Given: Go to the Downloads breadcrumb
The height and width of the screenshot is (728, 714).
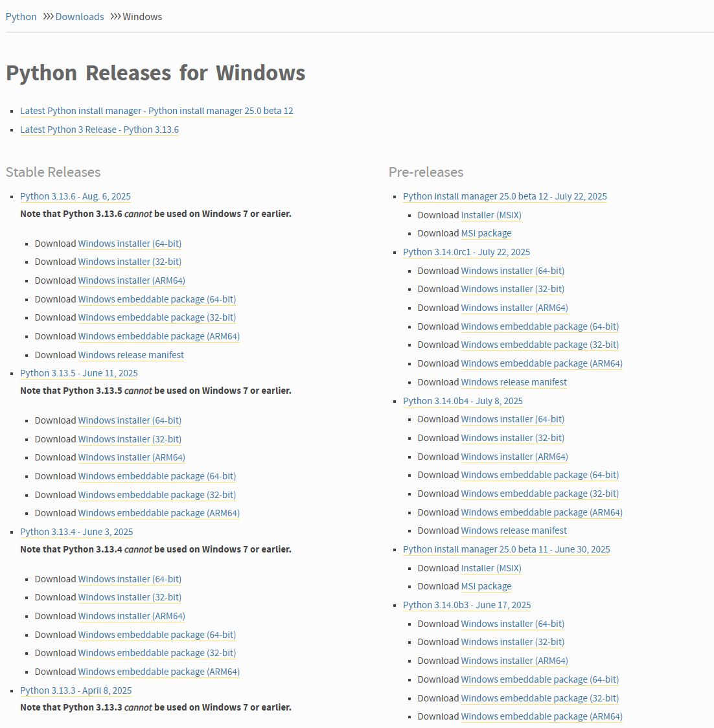Looking at the screenshot, I should [x=80, y=17].
